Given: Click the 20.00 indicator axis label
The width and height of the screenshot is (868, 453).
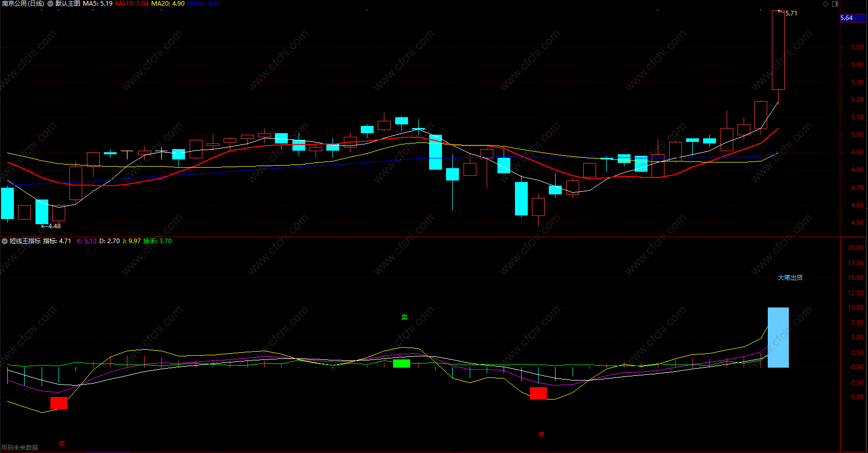Looking at the screenshot, I should [856, 248].
